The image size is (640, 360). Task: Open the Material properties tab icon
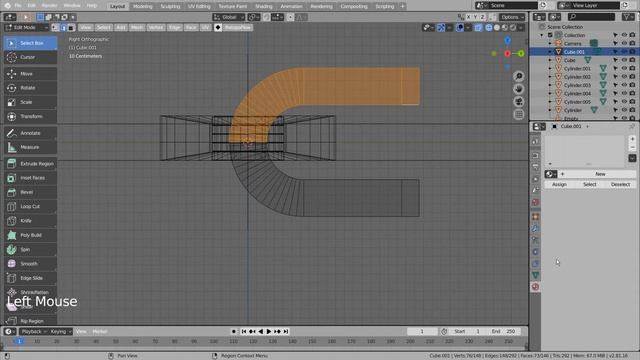tap(535, 287)
